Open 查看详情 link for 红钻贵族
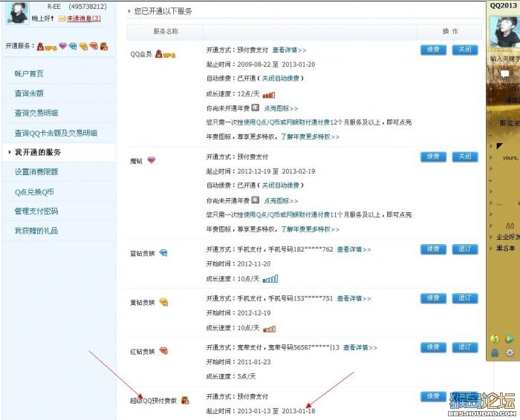This screenshot has height=420, width=520. [x=360, y=347]
